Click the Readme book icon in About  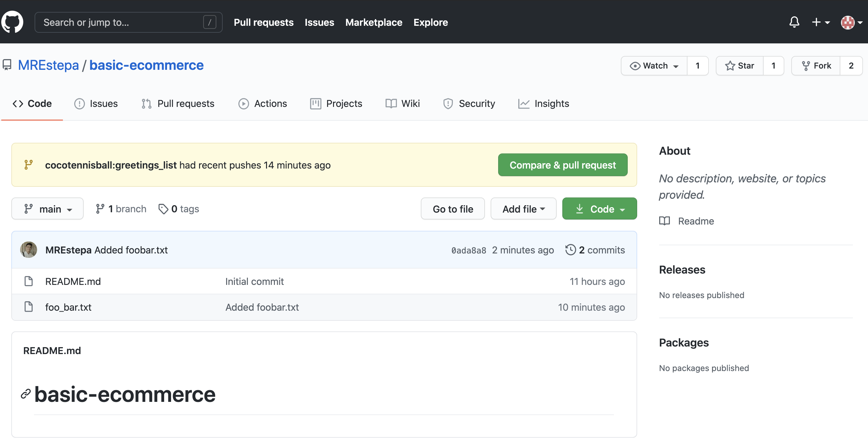pos(665,221)
